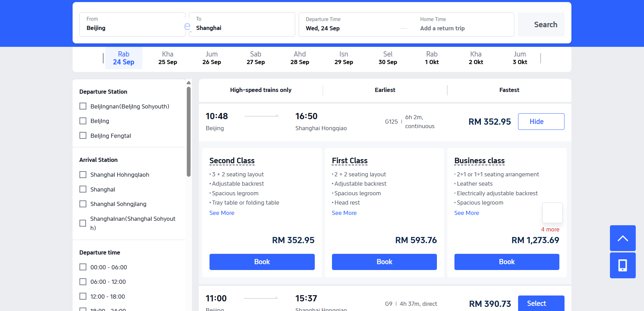Viewport: 644px width, 311px height.
Task: Click the From station input field
Action: point(132,24)
